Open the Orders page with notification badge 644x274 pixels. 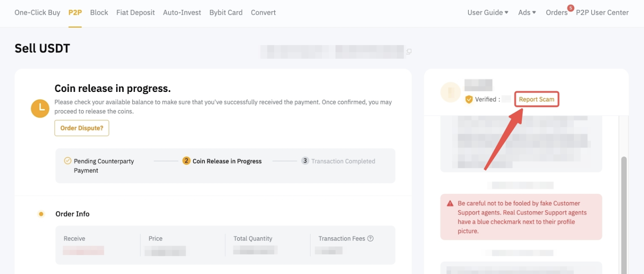pos(557,13)
